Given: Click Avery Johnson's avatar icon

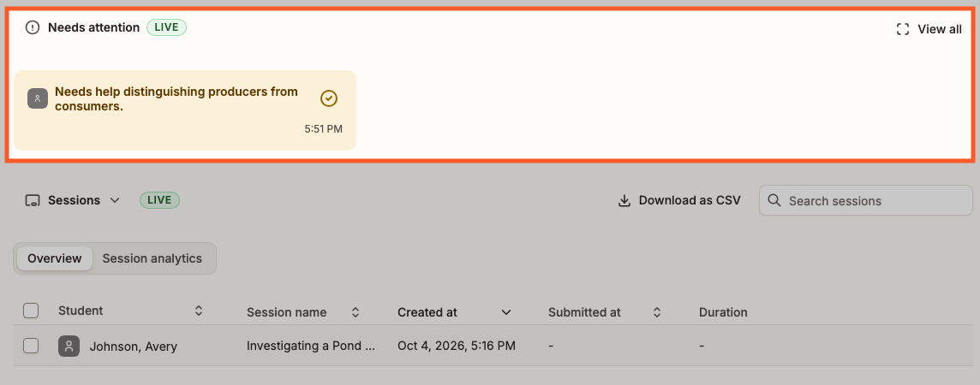Looking at the screenshot, I should (x=69, y=346).
